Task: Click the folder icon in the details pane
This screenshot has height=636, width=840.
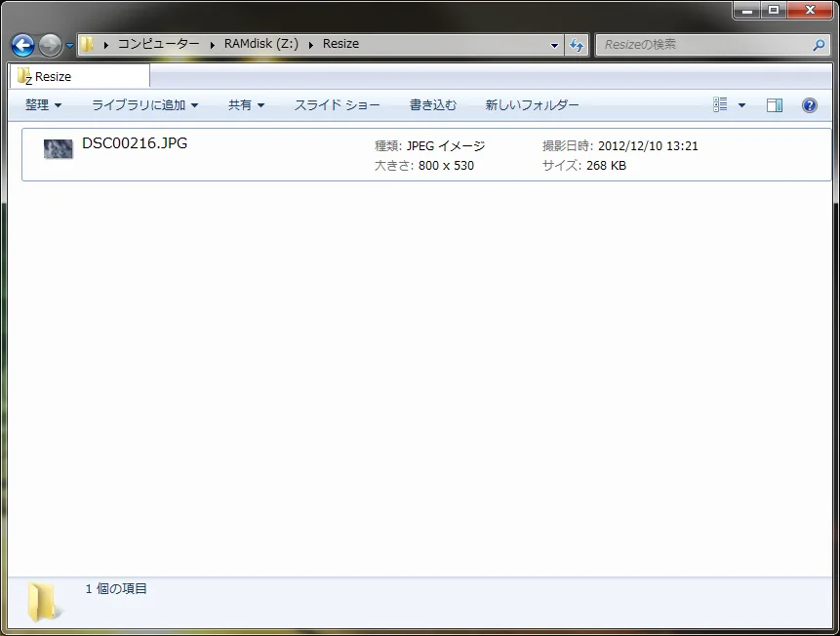Action: pyautogui.click(x=44, y=601)
